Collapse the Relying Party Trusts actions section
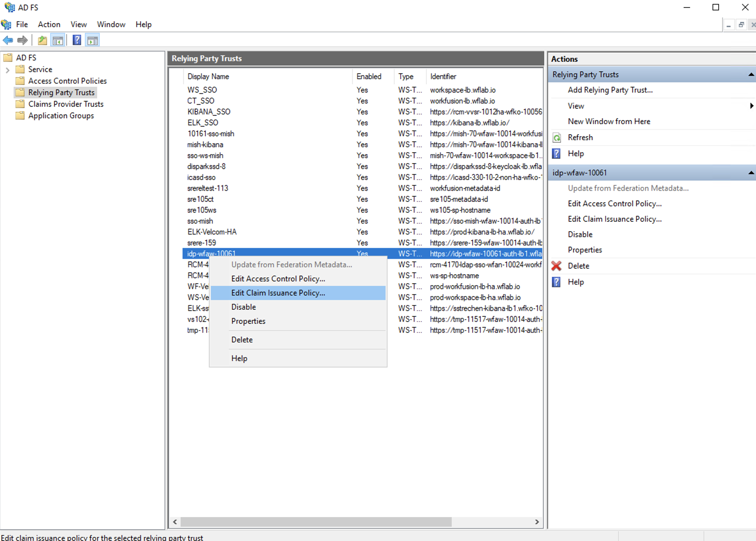 (751, 75)
